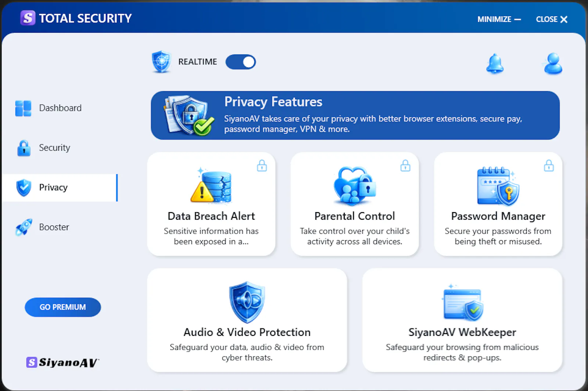Image resolution: width=588 pixels, height=391 pixels.
Task: Open the Audio & Video Protection title
Action: (x=247, y=332)
